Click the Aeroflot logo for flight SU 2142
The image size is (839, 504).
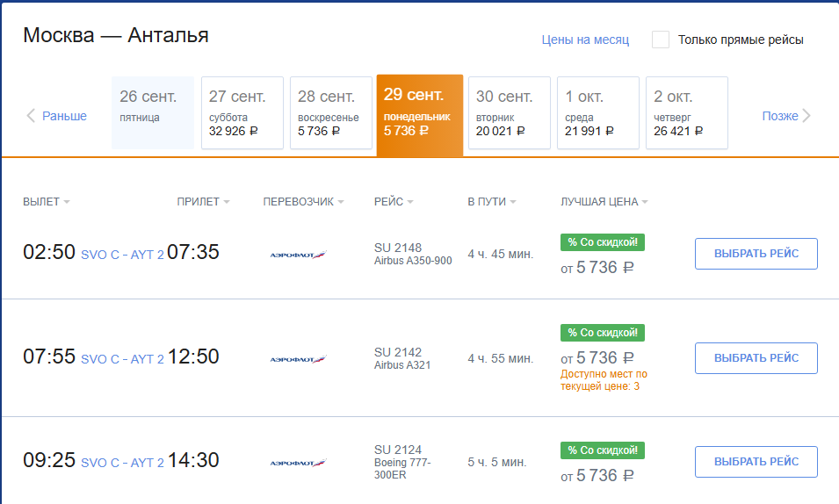click(297, 359)
